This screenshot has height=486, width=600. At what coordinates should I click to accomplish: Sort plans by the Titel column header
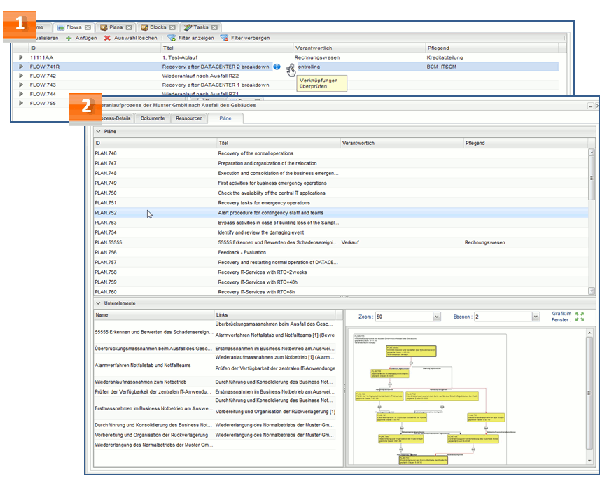click(x=279, y=143)
